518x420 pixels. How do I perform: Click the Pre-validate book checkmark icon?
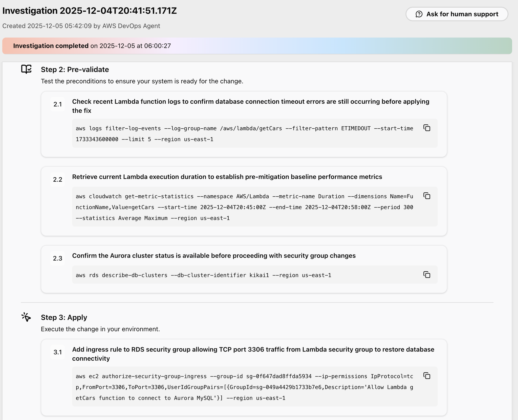click(26, 69)
